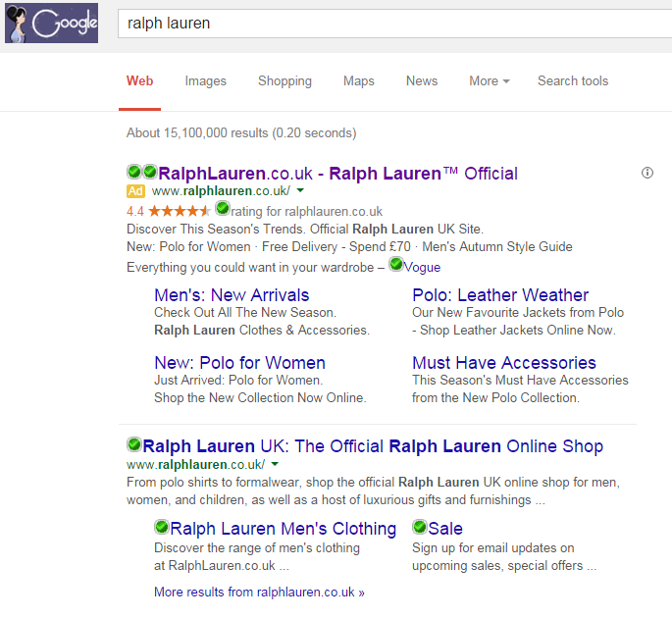Image resolution: width=672 pixels, height=619 pixels.
Task: Click green check icon next to star rating
Action: (223, 209)
